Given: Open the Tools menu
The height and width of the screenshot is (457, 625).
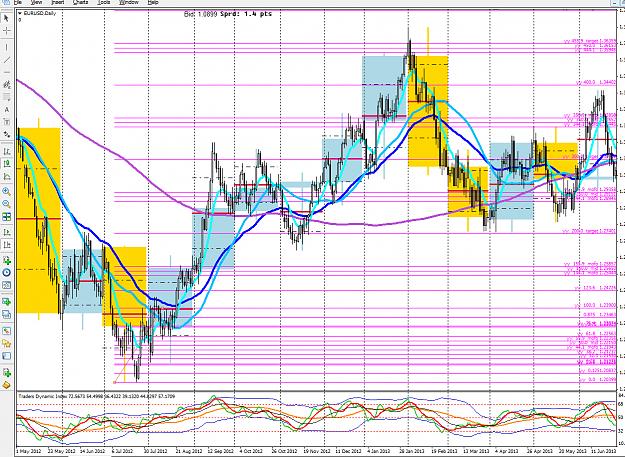Looking at the screenshot, I should (x=104, y=2).
